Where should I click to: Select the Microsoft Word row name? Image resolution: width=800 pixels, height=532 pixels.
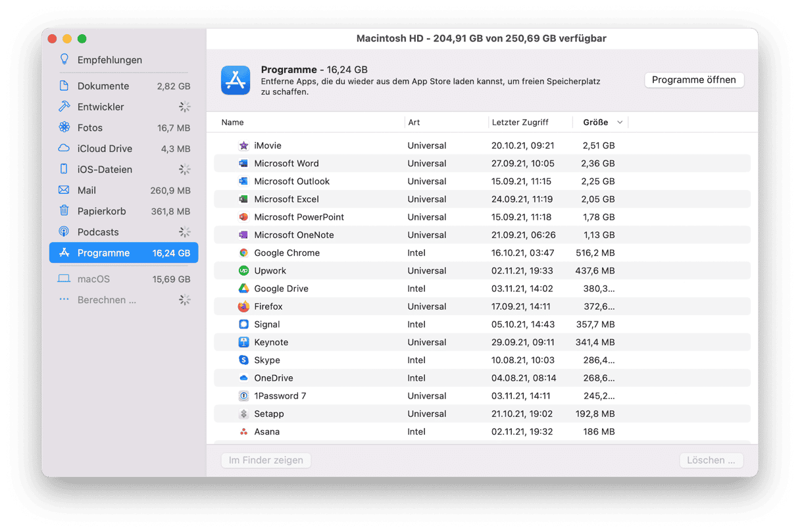point(286,163)
